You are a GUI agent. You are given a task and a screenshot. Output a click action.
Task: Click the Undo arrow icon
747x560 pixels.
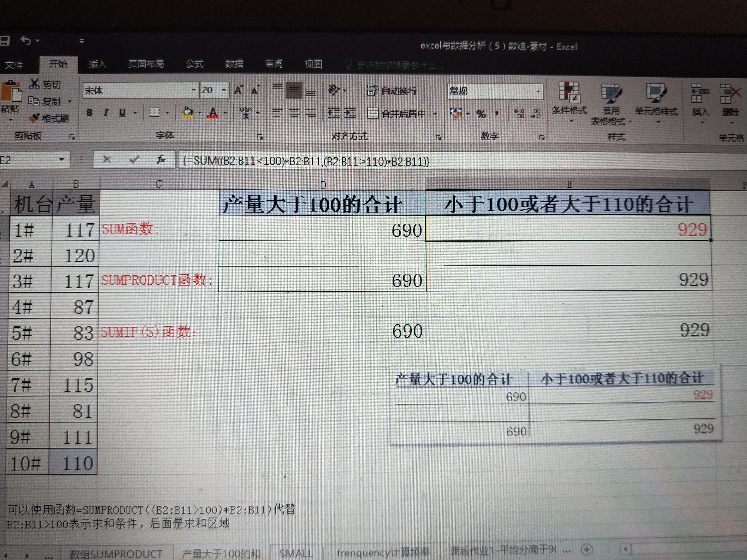(26, 41)
